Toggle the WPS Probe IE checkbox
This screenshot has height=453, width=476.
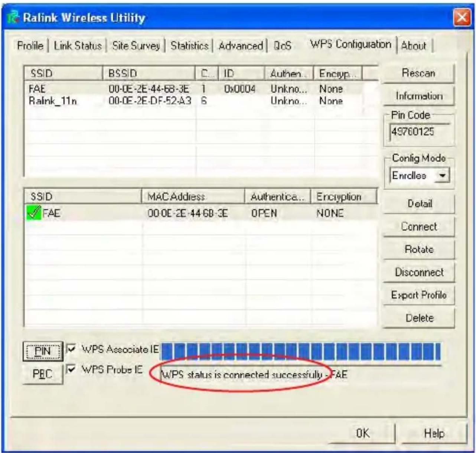coord(71,369)
